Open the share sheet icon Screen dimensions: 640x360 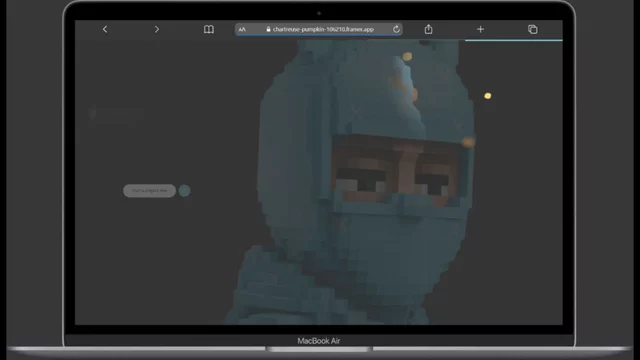coord(428,29)
